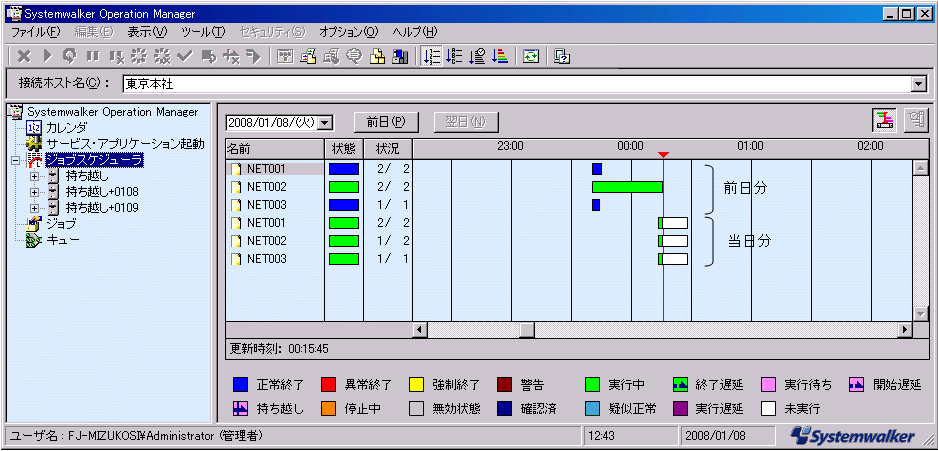Click the greyed-out view icon at far top right

click(915, 120)
